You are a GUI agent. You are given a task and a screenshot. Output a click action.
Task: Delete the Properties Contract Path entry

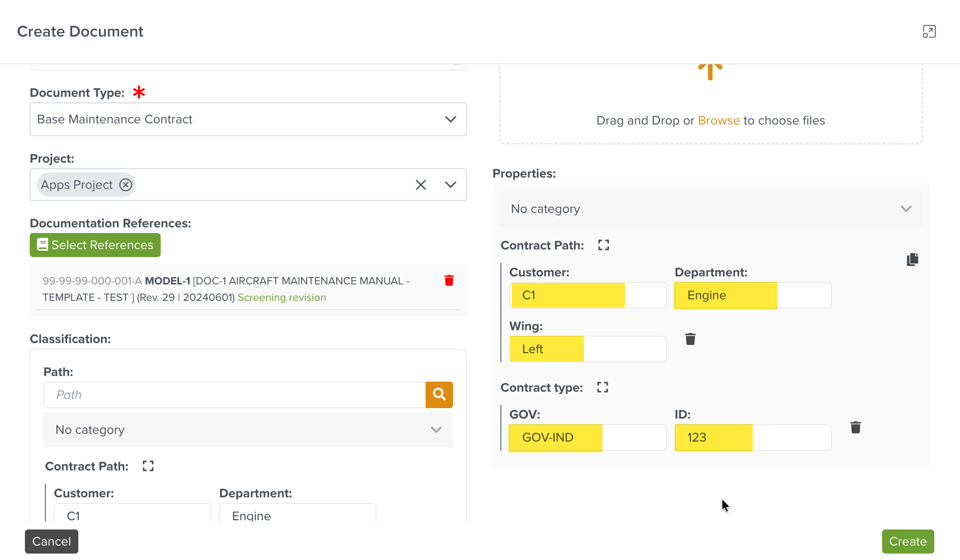point(690,339)
